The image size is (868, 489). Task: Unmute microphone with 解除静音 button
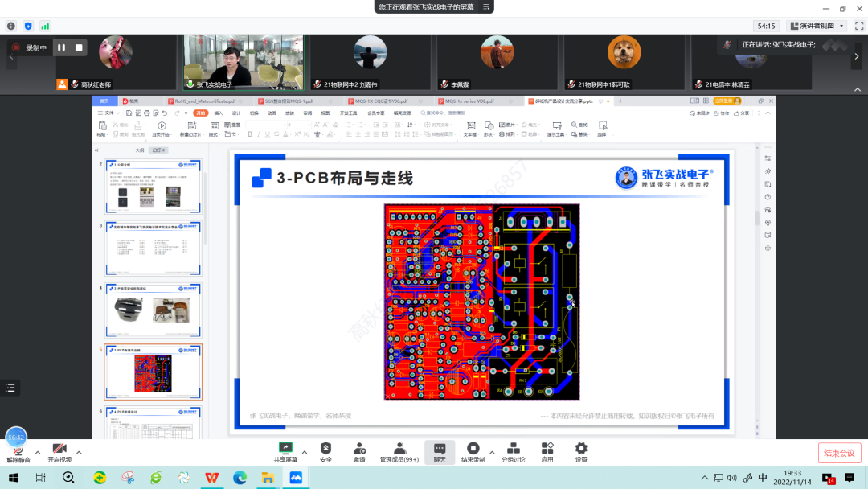click(17, 450)
